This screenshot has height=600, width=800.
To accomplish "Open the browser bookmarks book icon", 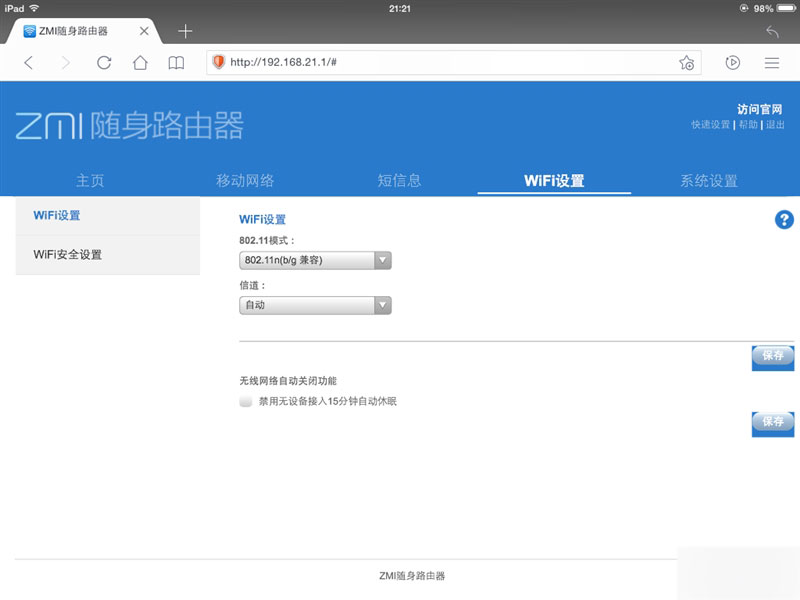I will point(176,62).
